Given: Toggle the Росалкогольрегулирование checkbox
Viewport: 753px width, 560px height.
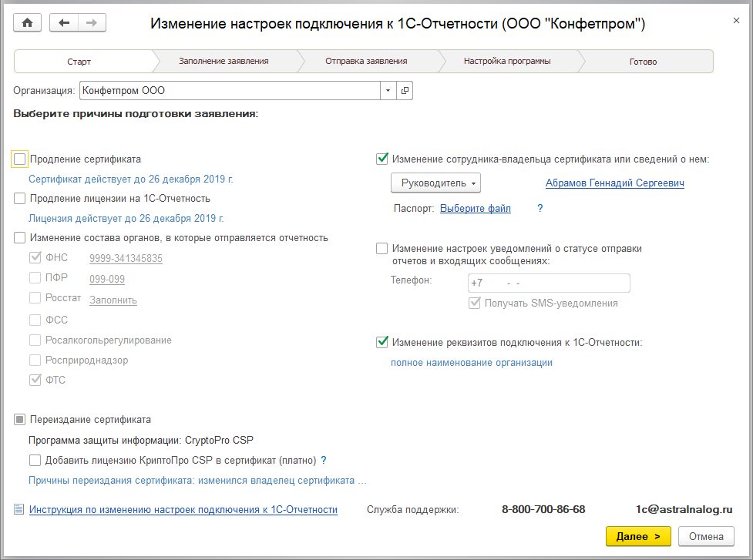Looking at the screenshot, I should 35,340.
